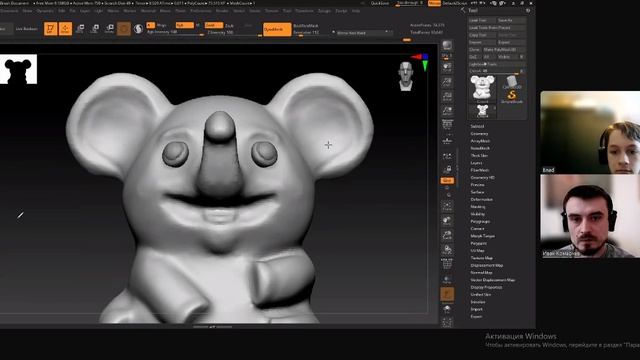Expand the Subtool sub-palette
This screenshot has height=360, width=640.
[x=477, y=127]
